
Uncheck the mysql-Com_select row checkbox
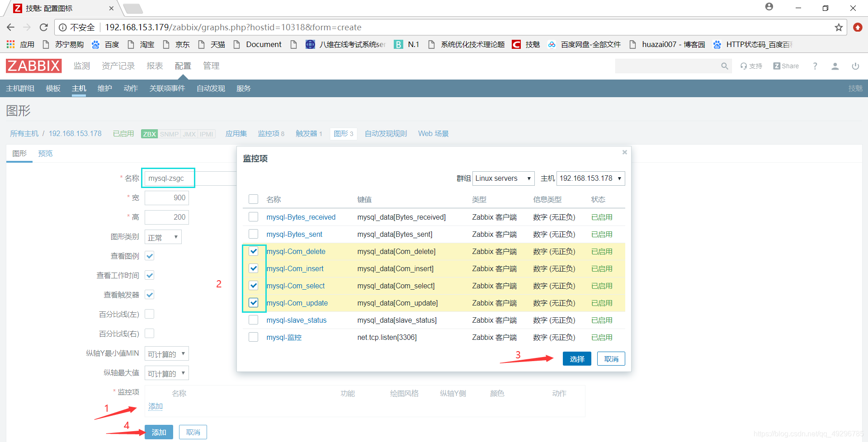coord(254,286)
